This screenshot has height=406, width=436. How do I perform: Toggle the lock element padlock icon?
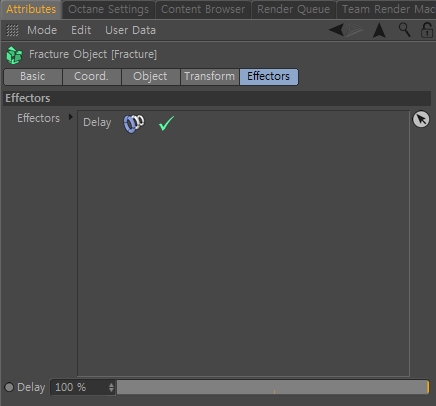427,30
